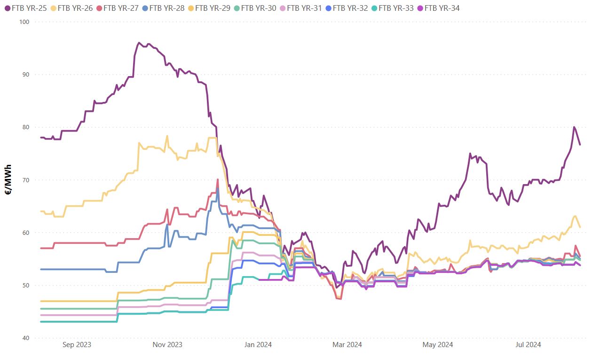
Task: Select the Jan 2024 x-axis label
Action: pos(258,345)
